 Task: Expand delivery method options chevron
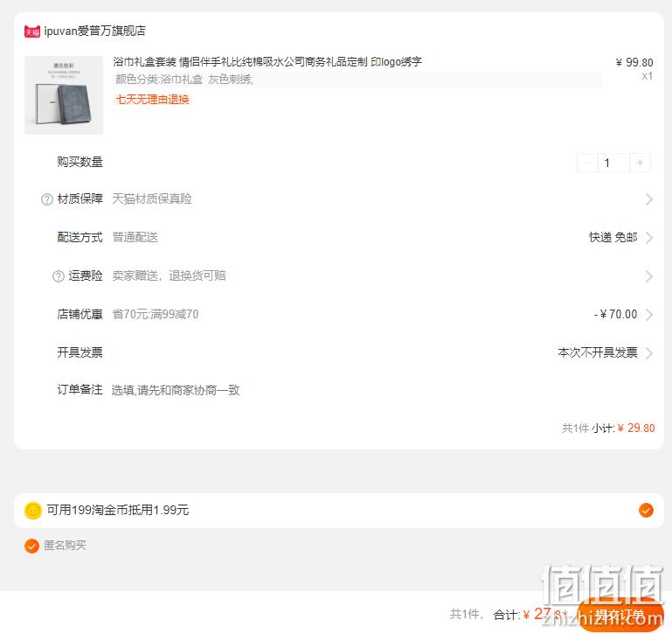pos(649,238)
